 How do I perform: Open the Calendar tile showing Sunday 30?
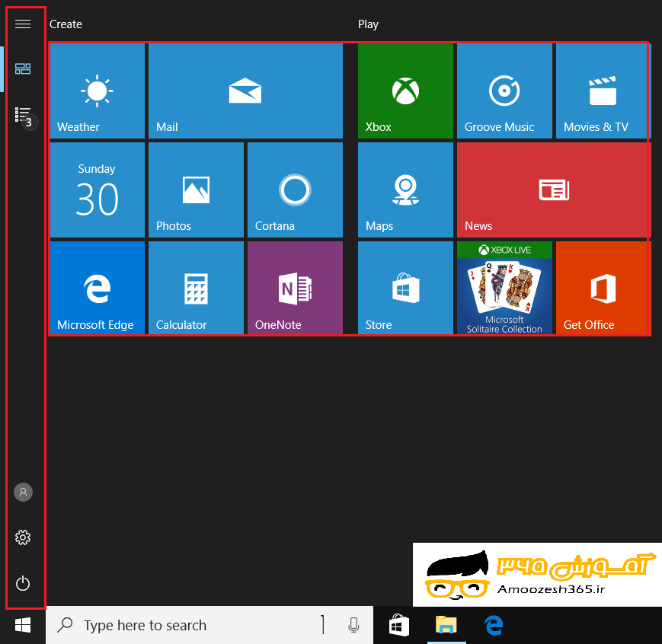(x=97, y=190)
